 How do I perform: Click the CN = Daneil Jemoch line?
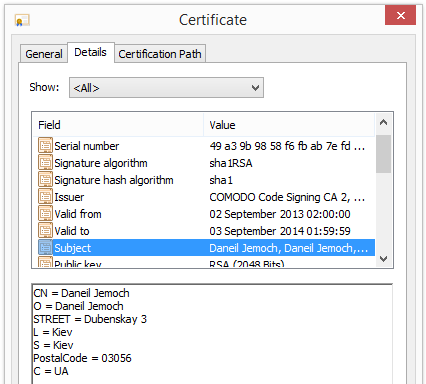tap(81, 293)
